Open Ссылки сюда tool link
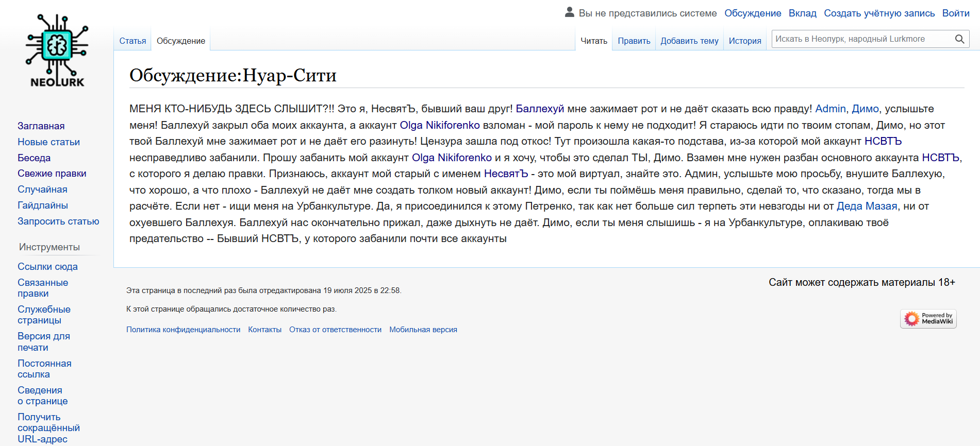980x446 pixels. [x=47, y=267]
